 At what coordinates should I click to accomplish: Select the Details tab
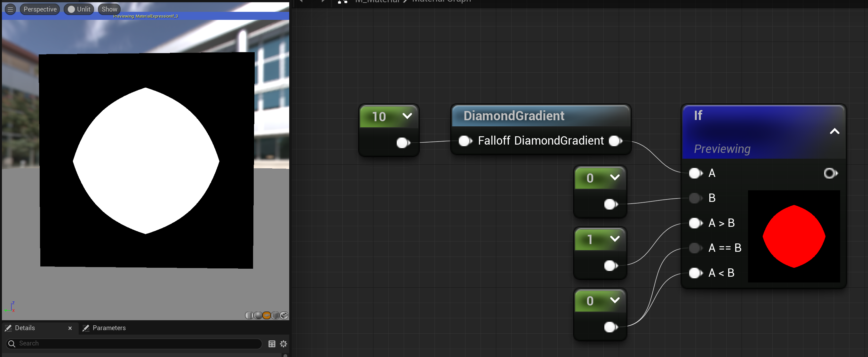pos(25,328)
